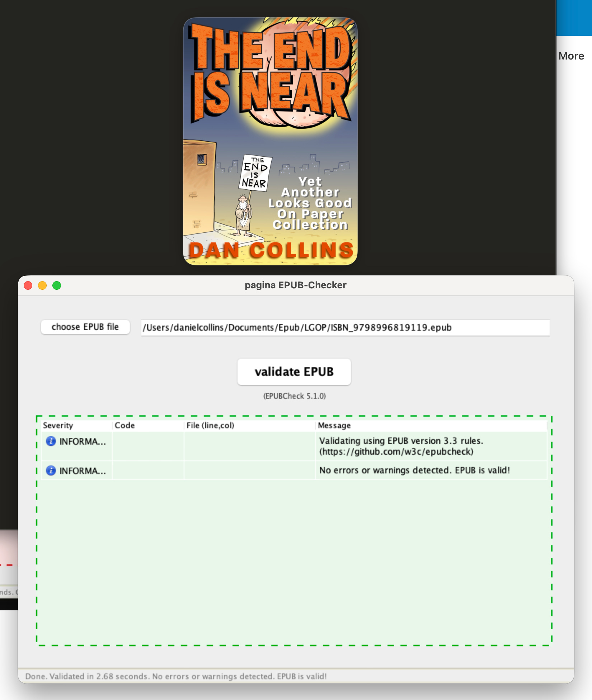This screenshot has width=592, height=700.
Task: Click the 'The End Is Near' book cover
Action: (270, 141)
